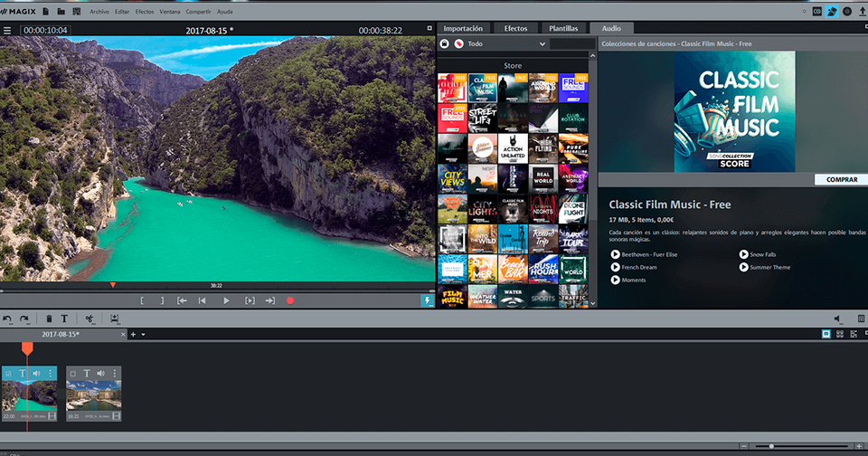The width and height of the screenshot is (868, 456).
Task: Open project via the folder icon
Action: (61, 11)
